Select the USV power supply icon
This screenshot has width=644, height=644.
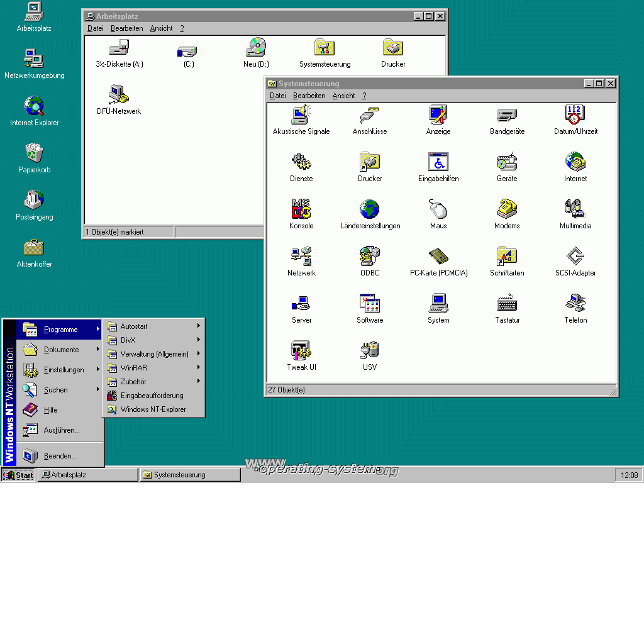pos(370,351)
